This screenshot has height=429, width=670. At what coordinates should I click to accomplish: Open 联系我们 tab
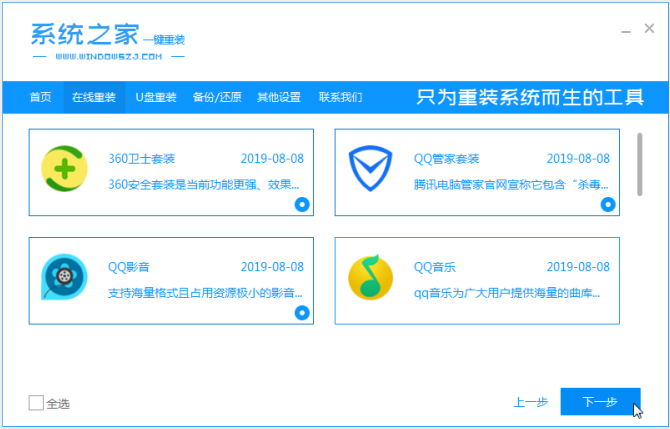click(341, 97)
